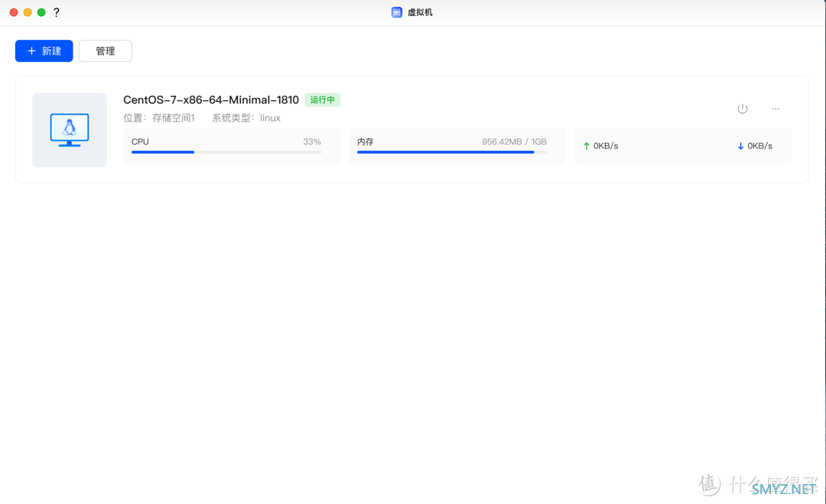Maximize the window with the green button

[x=41, y=12]
